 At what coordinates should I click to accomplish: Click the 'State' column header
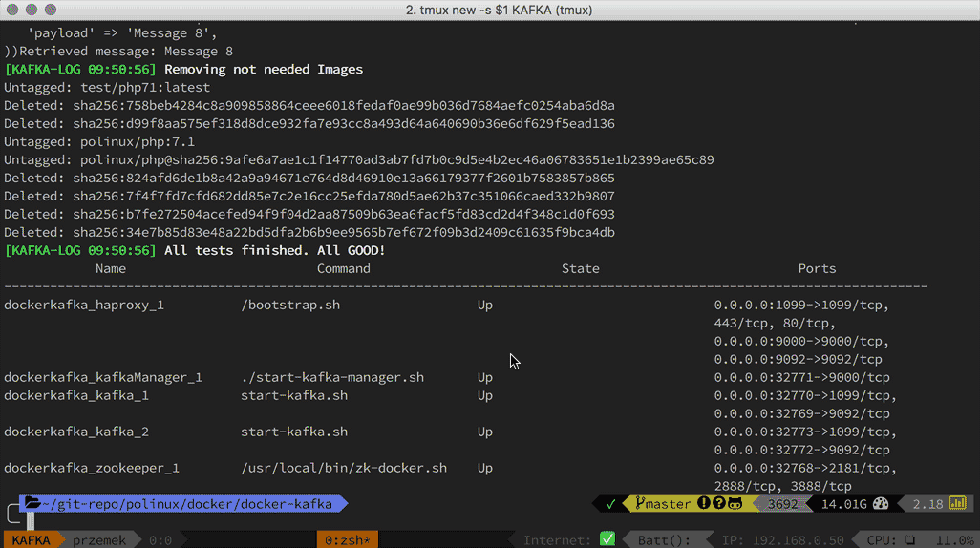581,268
